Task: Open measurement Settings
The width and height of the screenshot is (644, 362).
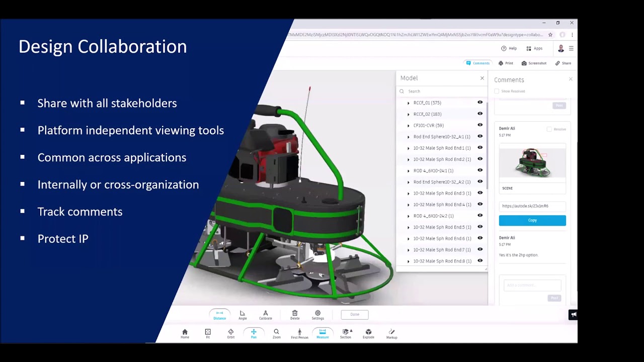Action: (x=317, y=315)
